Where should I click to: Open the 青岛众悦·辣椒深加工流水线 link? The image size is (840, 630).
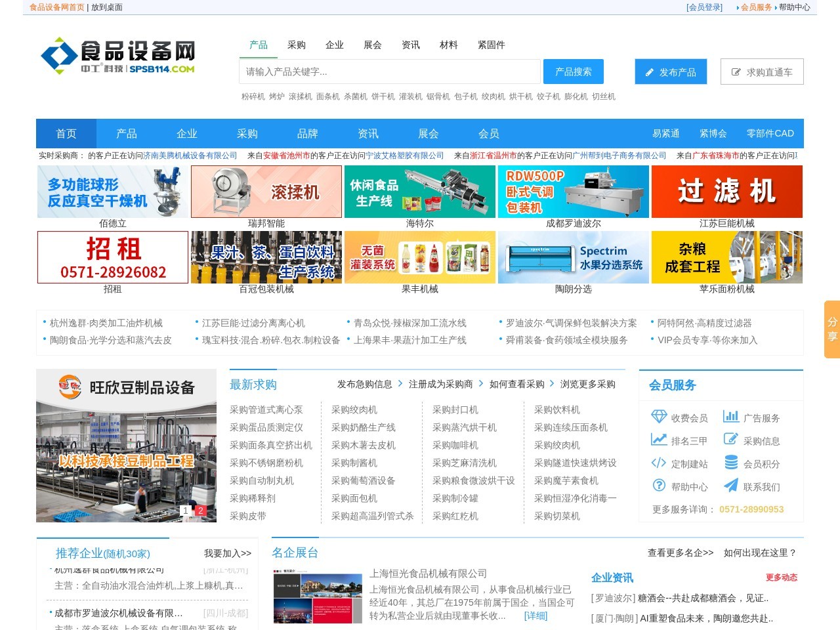pos(410,323)
